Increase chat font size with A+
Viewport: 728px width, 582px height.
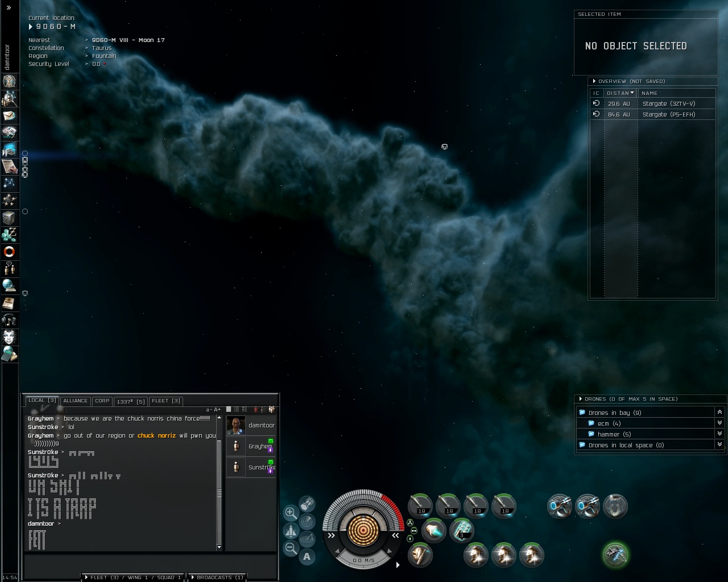point(217,409)
